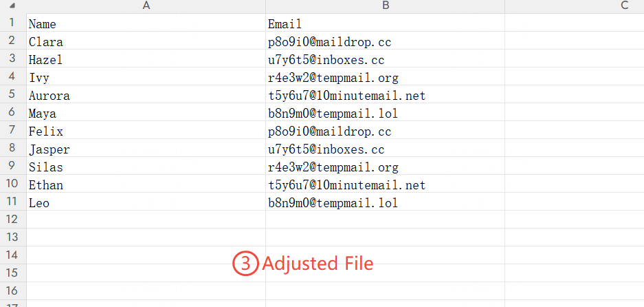644x307 pixels.
Task: Select the cell containing Aurora
Action: (x=146, y=94)
